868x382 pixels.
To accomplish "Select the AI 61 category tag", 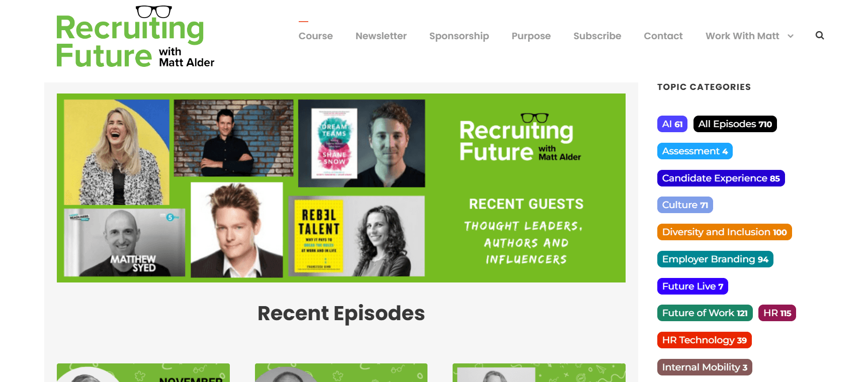I will (672, 124).
